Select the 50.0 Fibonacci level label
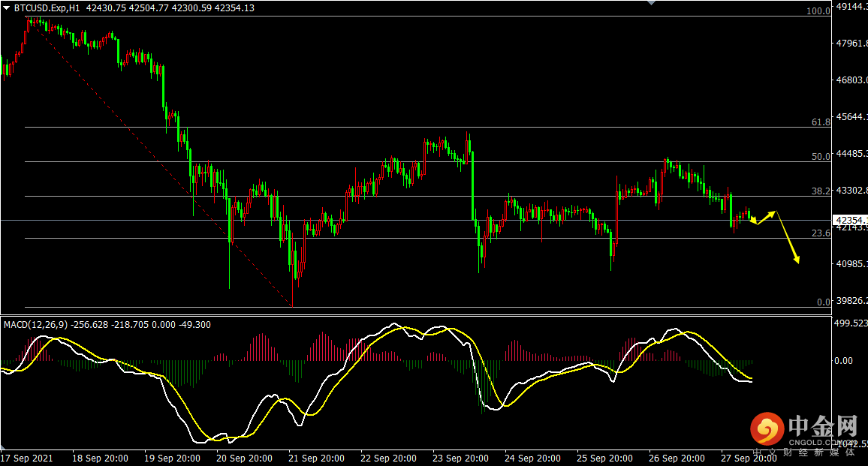The width and height of the screenshot is (868, 466). tap(821, 157)
